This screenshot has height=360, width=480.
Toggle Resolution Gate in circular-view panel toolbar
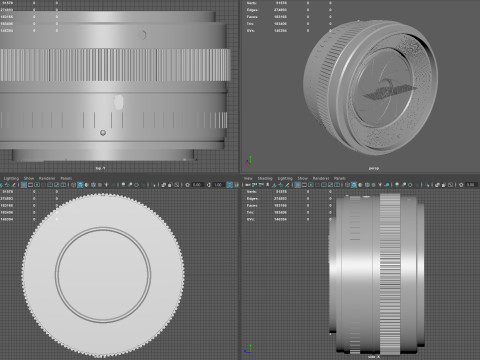point(37,184)
